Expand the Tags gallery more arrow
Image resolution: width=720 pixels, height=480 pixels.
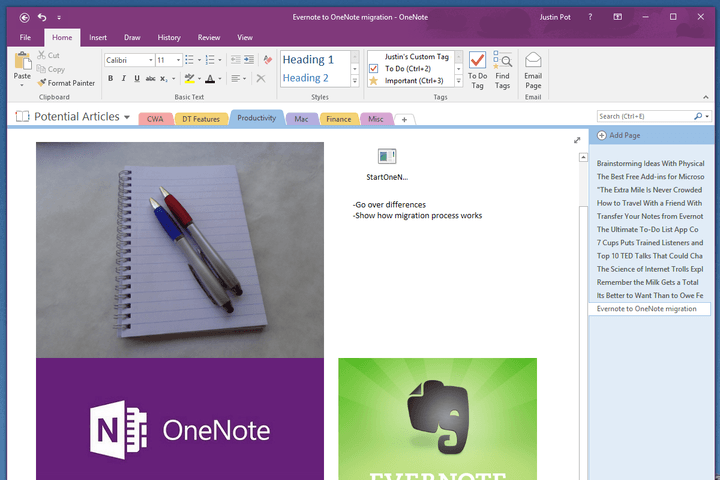click(x=459, y=81)
